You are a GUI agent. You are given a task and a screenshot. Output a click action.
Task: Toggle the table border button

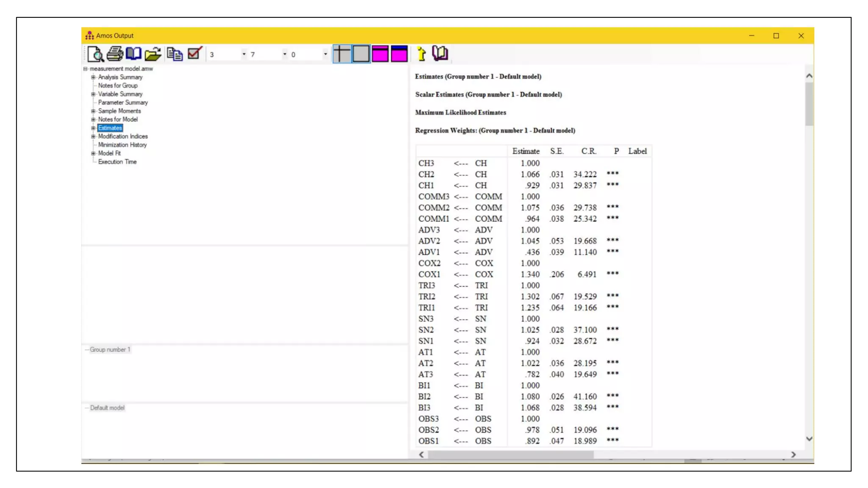tap(361, 54)
